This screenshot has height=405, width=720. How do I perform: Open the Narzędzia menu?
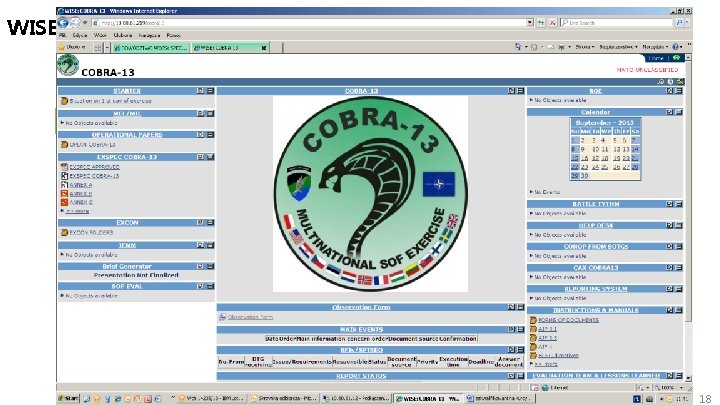pos(149,35)
